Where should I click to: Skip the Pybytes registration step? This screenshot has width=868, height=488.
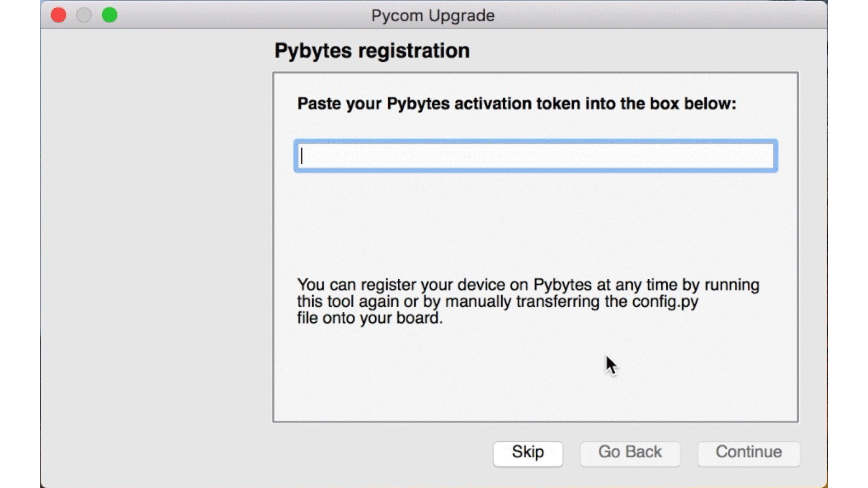[x=528, y=453]
